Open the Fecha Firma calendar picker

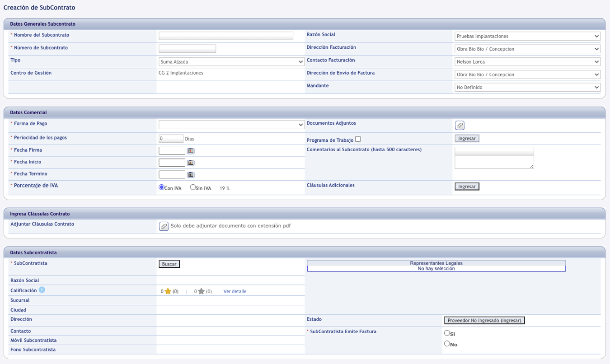(x=191, y=151)
